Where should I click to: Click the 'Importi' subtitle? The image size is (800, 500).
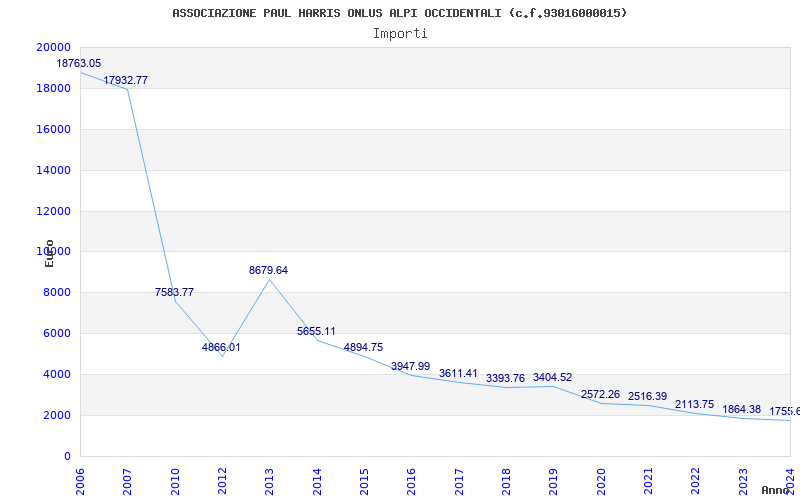tap(400, 34)
